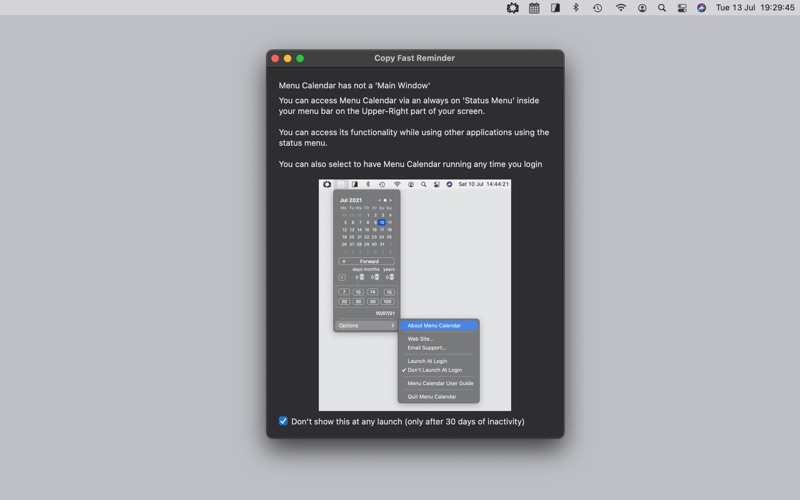Viewport: 800px width, 500px height.
Task: Close the Copy Fast Reminder window
Action: tap(275, 58)
